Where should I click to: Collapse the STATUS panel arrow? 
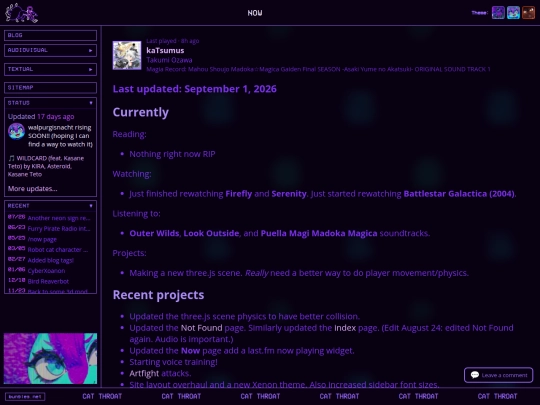pyautogui.click(x=91, y=103)
